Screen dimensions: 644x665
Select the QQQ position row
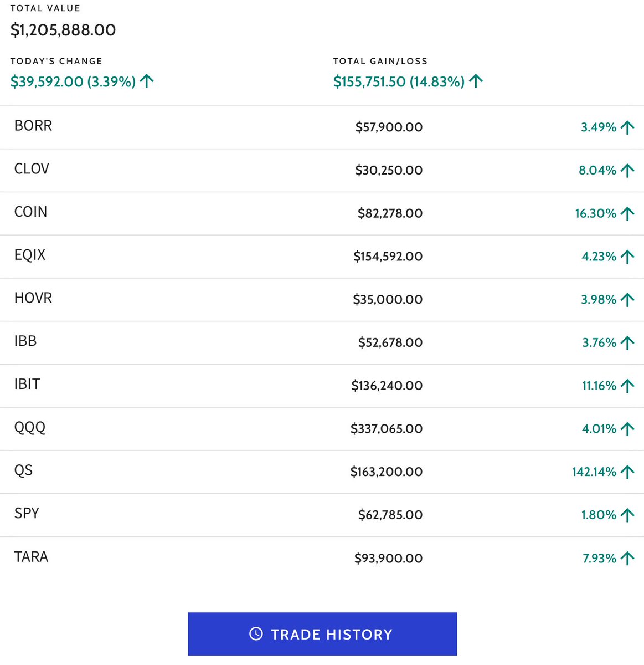321,428
